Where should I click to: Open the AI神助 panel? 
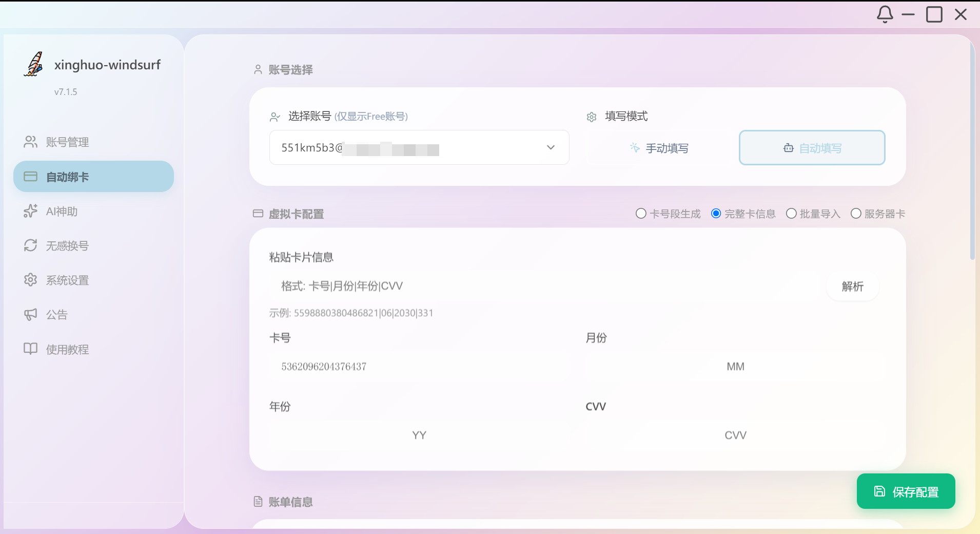pyautogui.click(x=62, y=211)
